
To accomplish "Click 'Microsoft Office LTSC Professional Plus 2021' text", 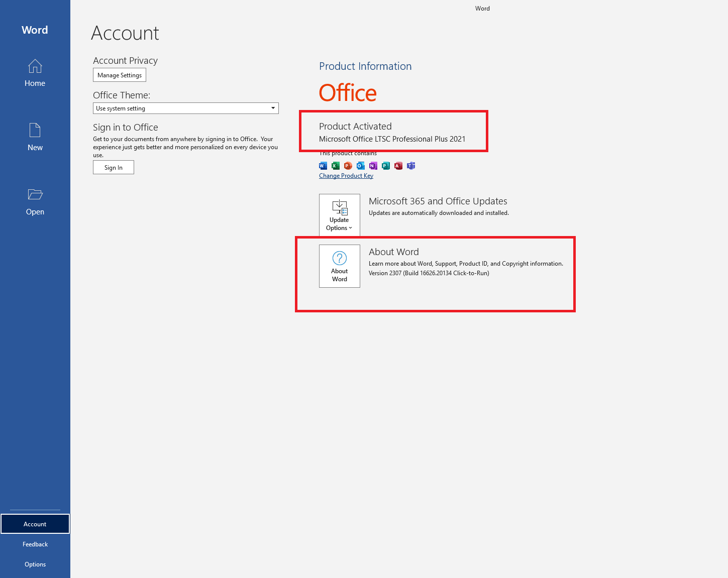I will pyautogui.click(x=392, y=139).
